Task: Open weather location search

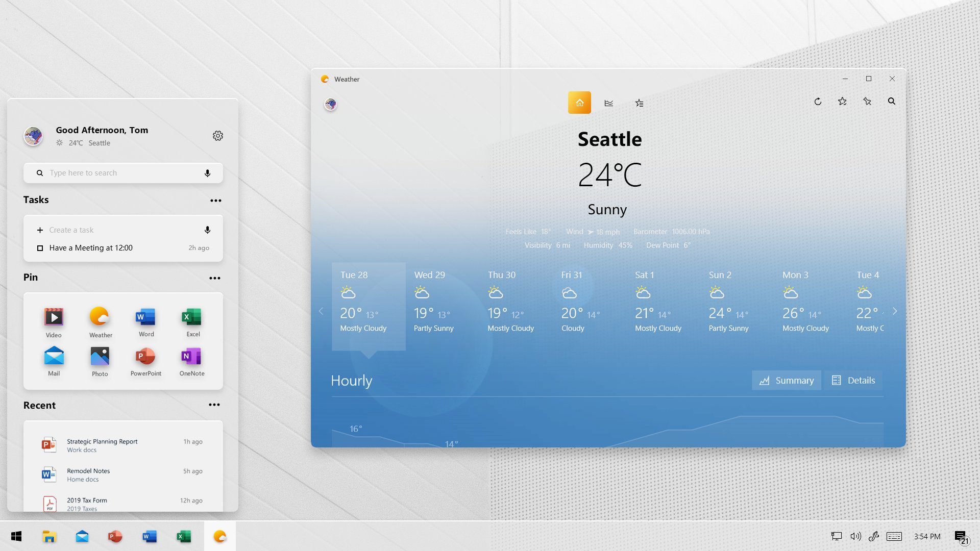Action: coord(892,102)
